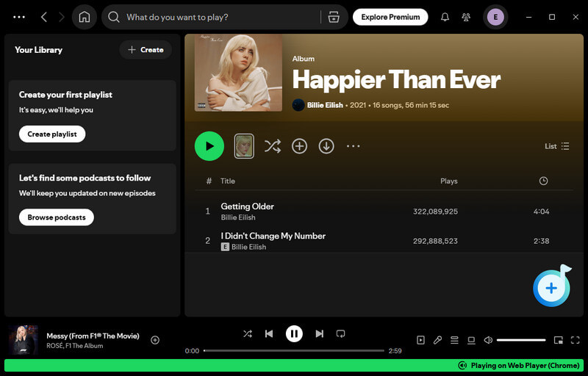Open Now Playing view icon
The height and width of the screenshot is (376, 588).
420,340
